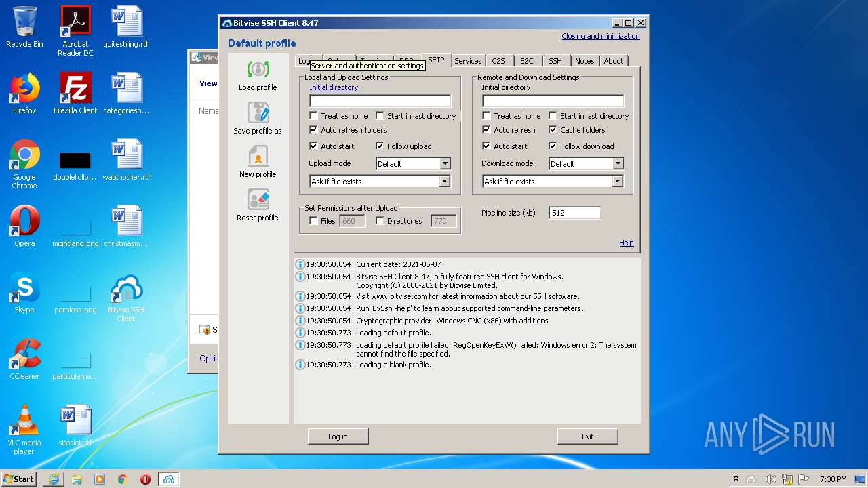Viewport: 868px width, 488px height.
Task: Click Pipeline size input field
Action: 574,213
